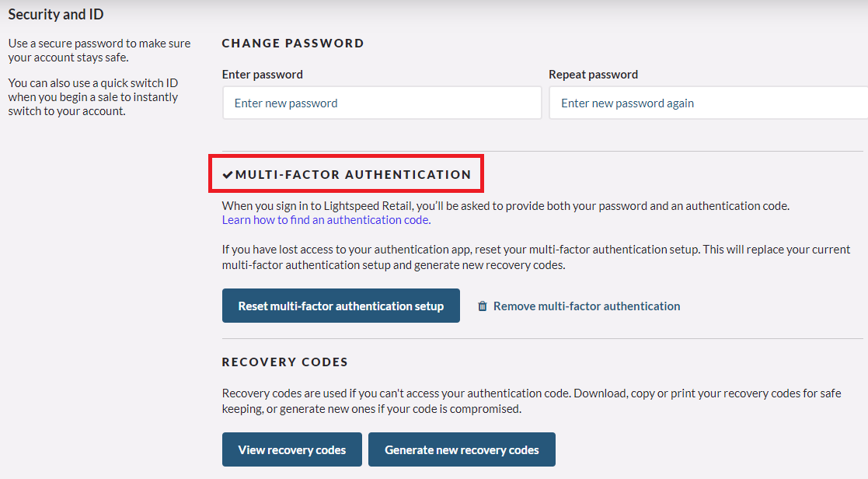The height and width of the screenshot is (479, 868).
Task: Click the lost access to authentication app paragraph
Action: (535, 257)
